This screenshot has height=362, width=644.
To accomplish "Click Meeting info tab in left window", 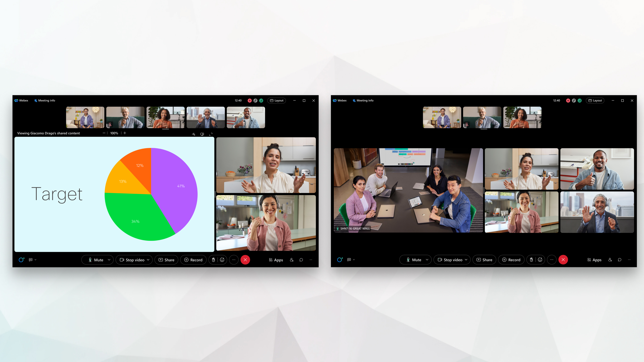I will coord(45,100).
